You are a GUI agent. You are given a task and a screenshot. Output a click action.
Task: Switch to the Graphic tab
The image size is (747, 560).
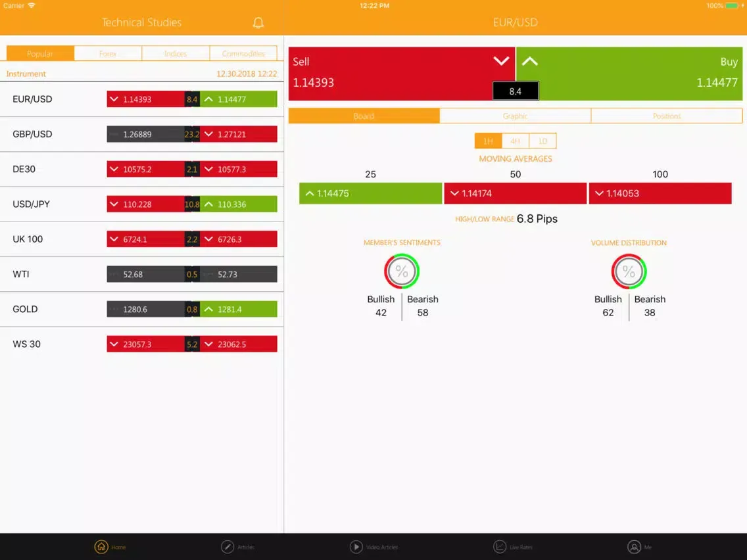[x=516, y=116]
